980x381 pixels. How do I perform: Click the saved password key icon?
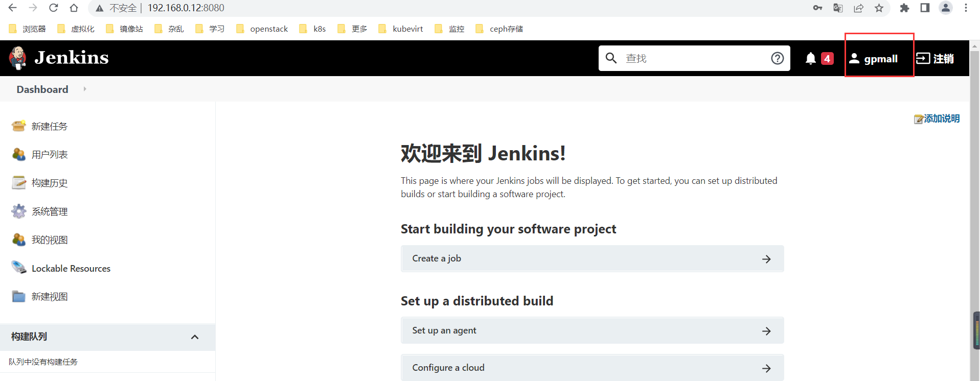point(818,8)
